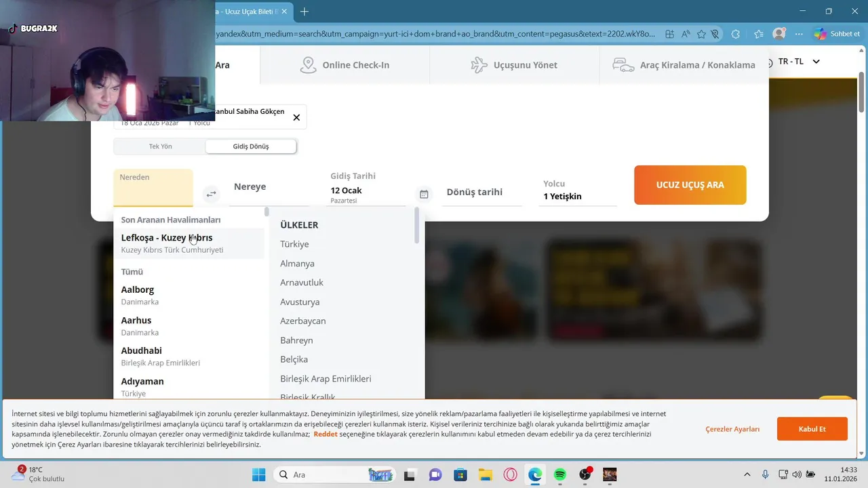The image size is (868, 488).
Task: Select the Gidiş Dönüş trip option
Action: pos(251,146)
